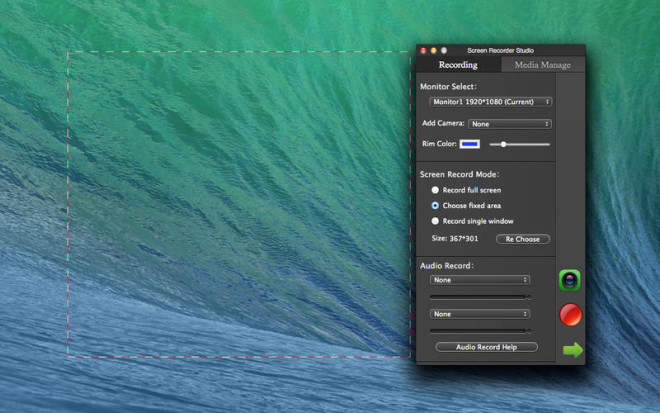The image size is (660, 413).
Task: Select Record single window option
Action: pos(435,220)
